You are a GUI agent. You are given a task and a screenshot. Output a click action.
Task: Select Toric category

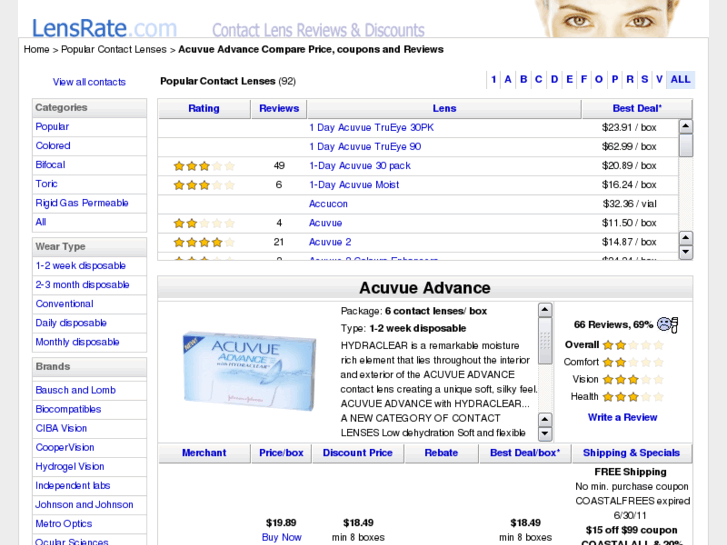46,184
